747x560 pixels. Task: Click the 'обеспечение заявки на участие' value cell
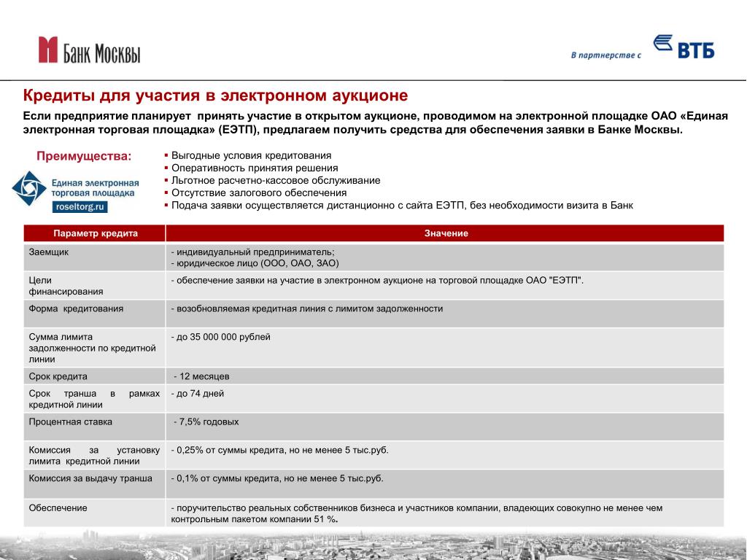(x=446, y=286)
